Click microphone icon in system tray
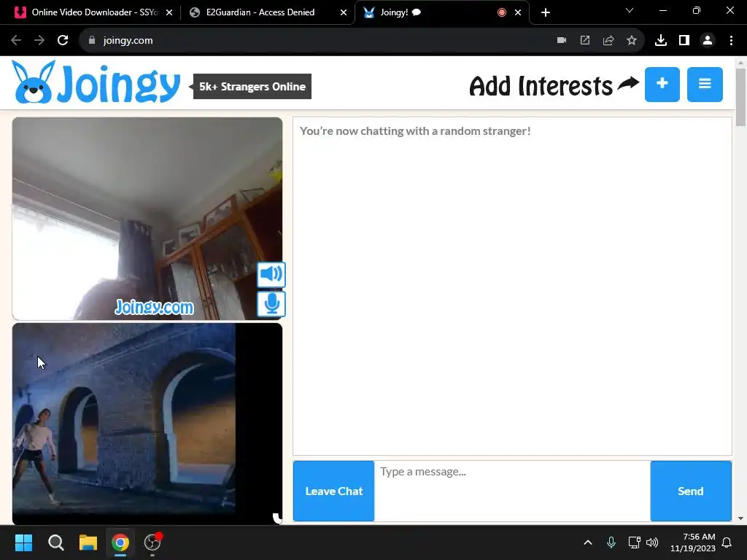This screenshot has height=560, width=747. coord(611,542)
